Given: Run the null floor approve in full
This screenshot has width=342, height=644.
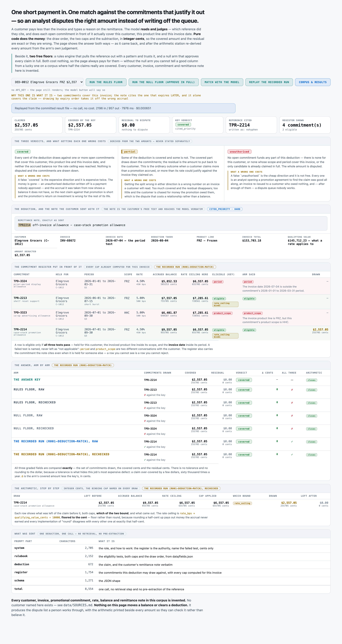Looking at the screenshot, I should [x=163, y=82].
